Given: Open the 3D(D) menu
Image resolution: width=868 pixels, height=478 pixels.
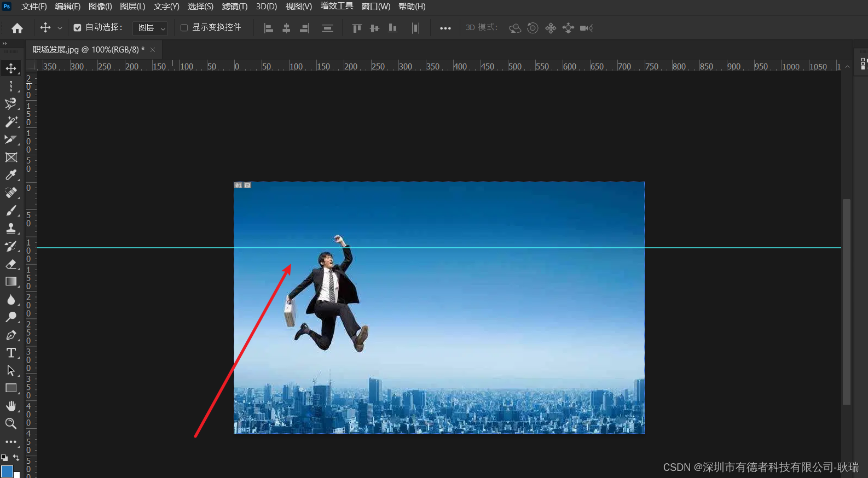Looking at the screenshot, I should point(267,7).
